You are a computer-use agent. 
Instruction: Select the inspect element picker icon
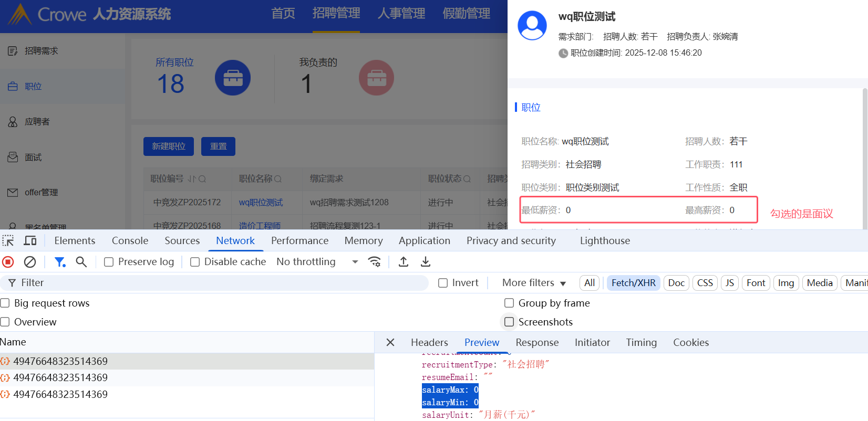(8, 241)
